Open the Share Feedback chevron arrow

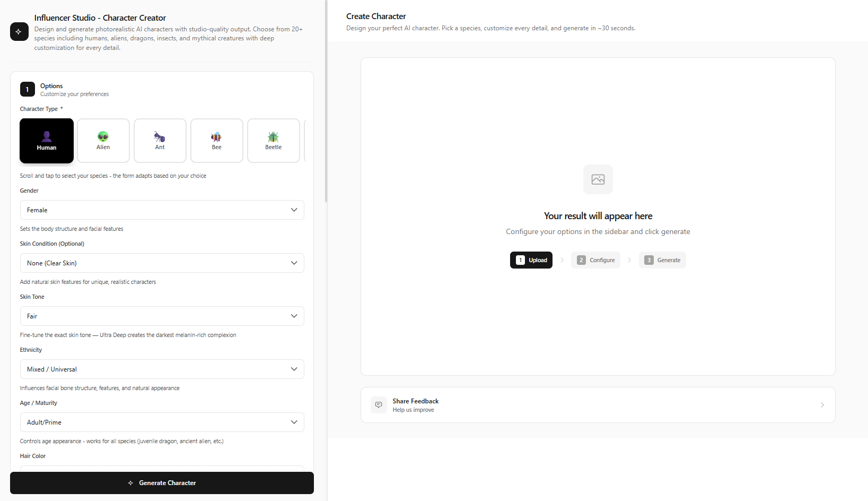(822, 405)
